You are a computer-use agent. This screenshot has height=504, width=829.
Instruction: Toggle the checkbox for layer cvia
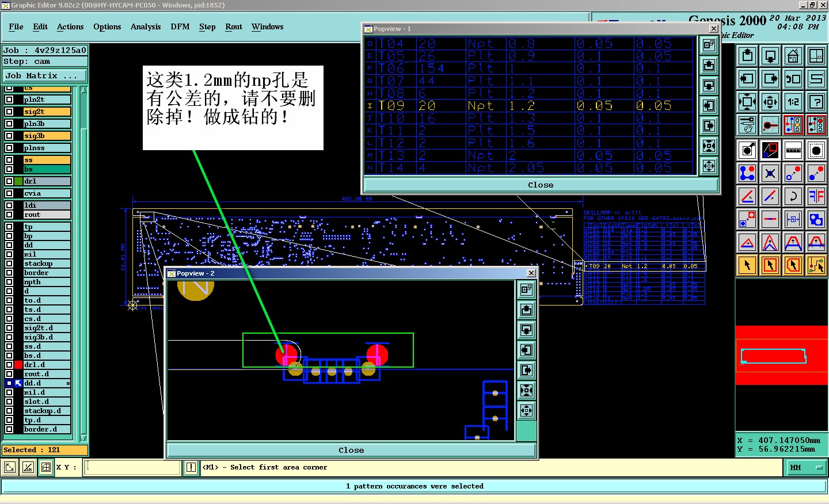9,193
